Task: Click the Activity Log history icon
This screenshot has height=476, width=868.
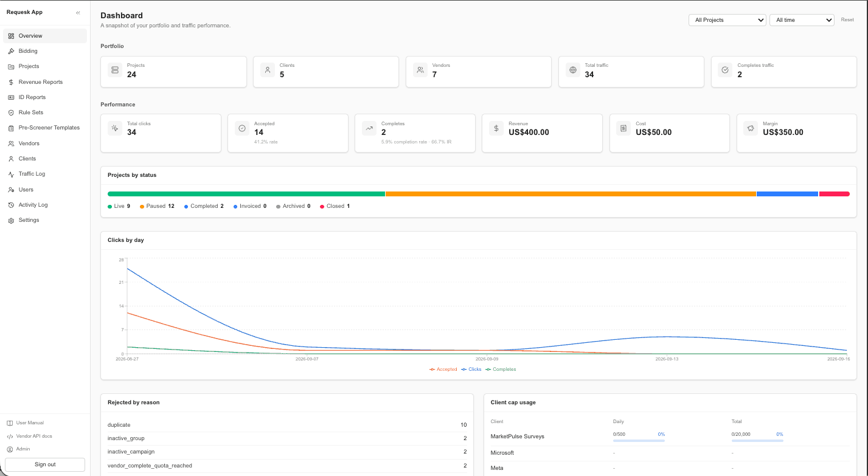Action: click(x=11, y=205)
